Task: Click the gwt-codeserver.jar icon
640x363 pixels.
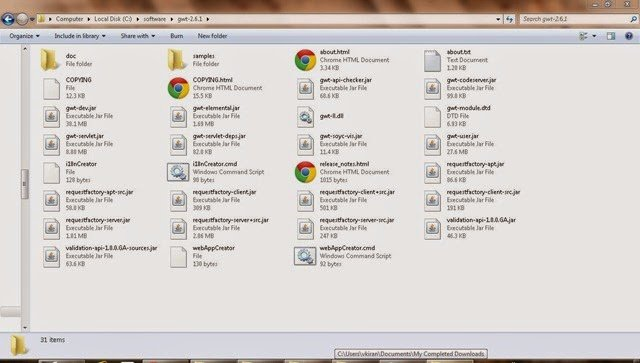Action: click(x=432, y=89)
